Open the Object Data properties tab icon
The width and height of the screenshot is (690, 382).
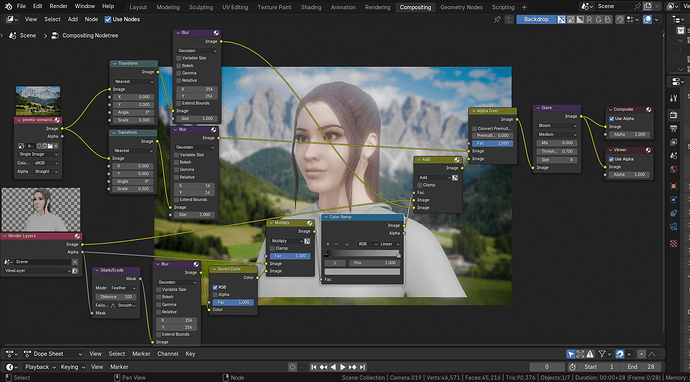point(673,227)
